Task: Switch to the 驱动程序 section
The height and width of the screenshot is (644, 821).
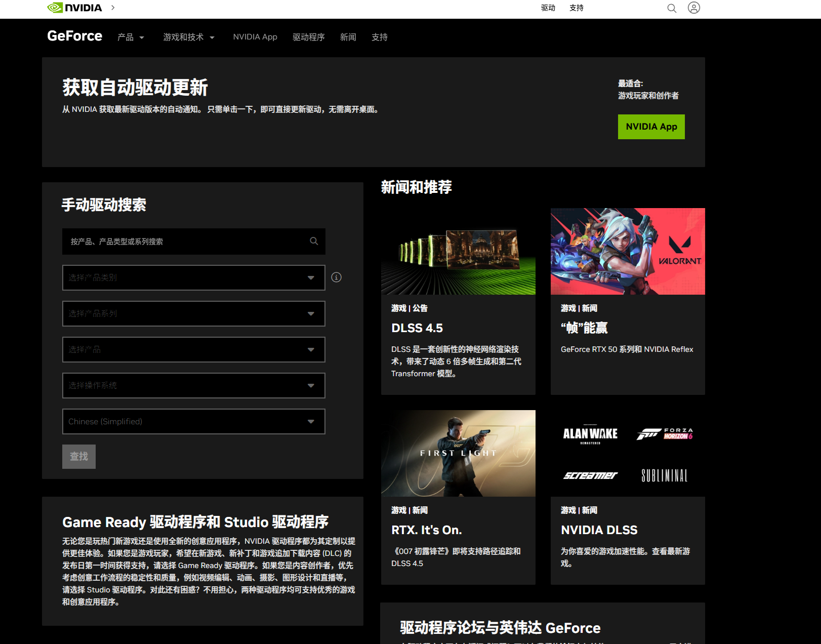Action: [x=309, y=37]
